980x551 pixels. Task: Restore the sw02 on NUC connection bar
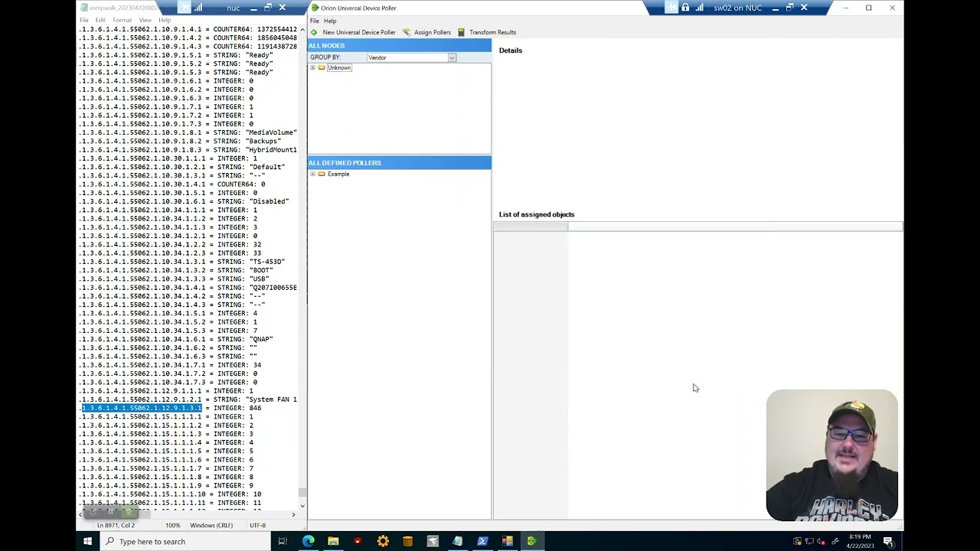(789, 8)
